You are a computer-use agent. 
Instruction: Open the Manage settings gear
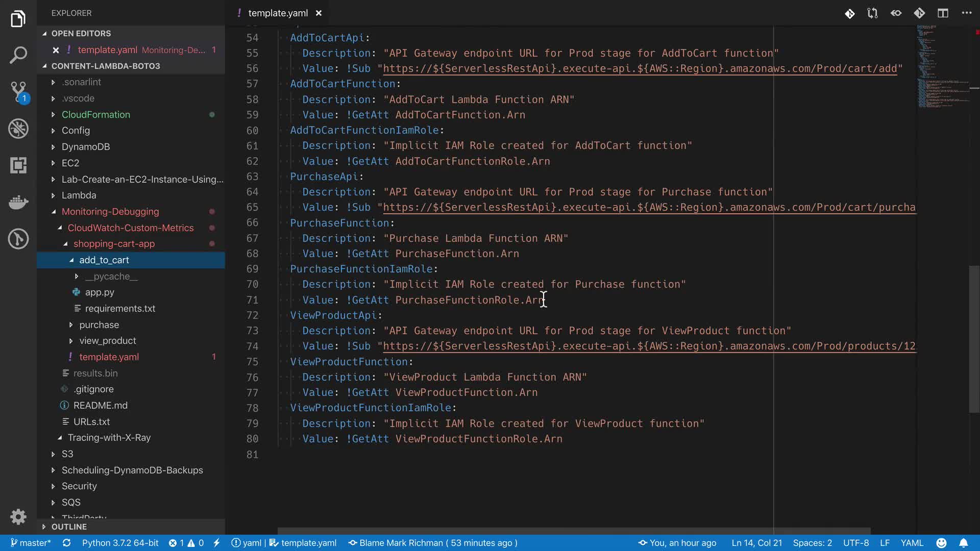[x=18, y=517]
